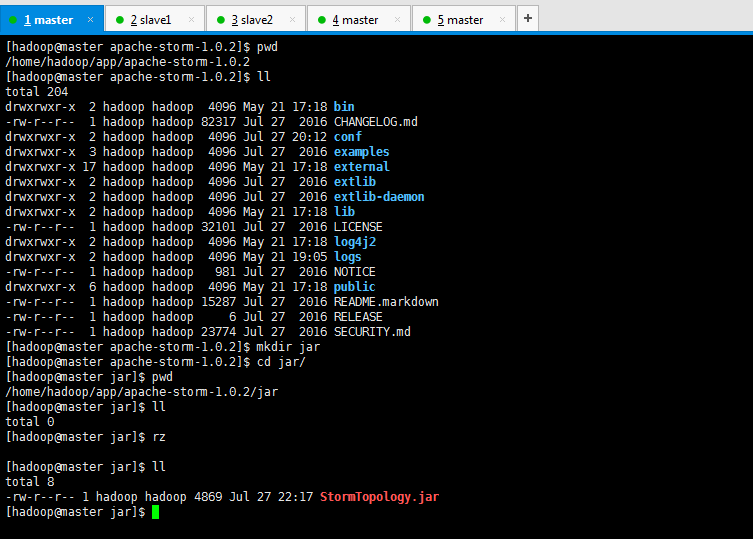The width and height of the screenshot is (753, 539).
Task: Click the 'examples' directory name
Action: click(x=362, y=152)
